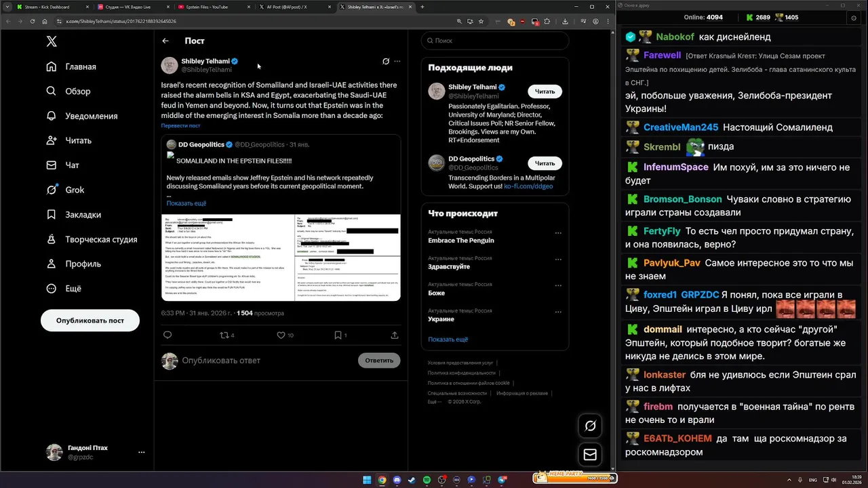The image size is (868, 488).
Task: Open options for Здравствуйте trend
Action: [x=558, y=259]
